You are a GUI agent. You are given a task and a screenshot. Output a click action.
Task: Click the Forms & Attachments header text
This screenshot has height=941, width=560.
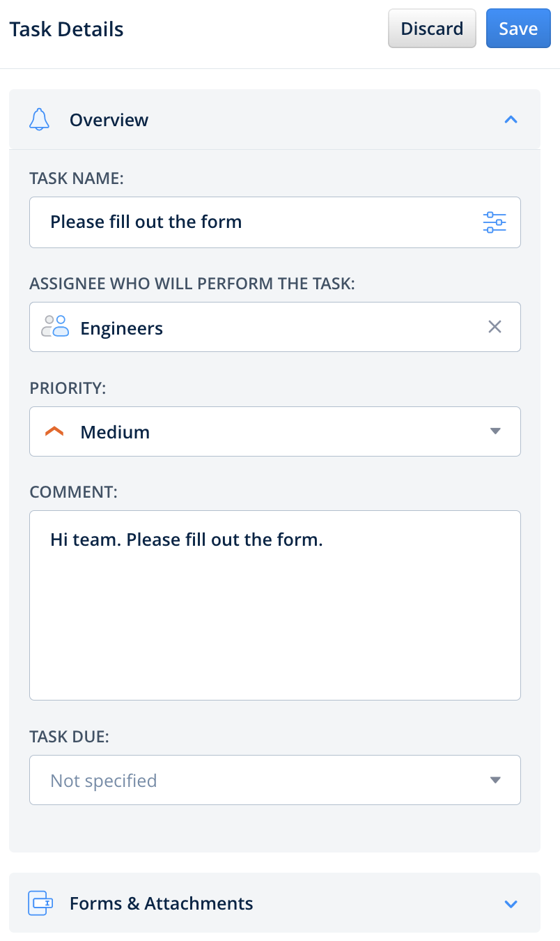pyautogui.click(x=161, y=903)
